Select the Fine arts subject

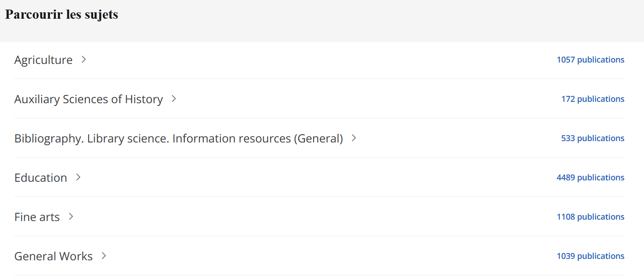pos(37,217)
